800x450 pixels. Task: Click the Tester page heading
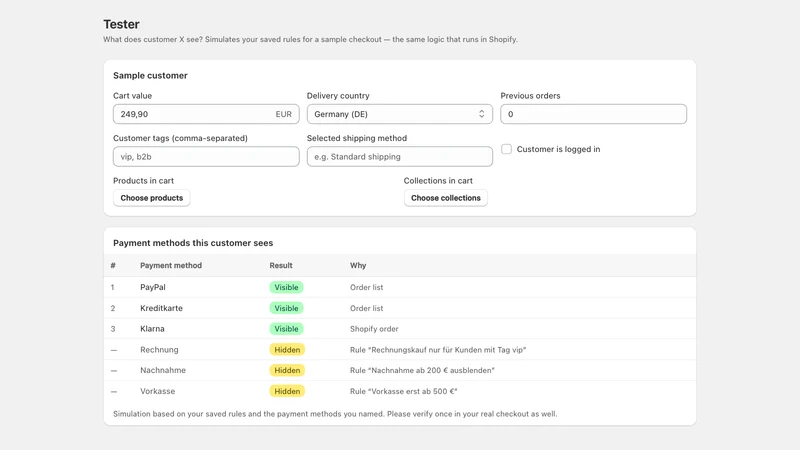click(121, 24)
